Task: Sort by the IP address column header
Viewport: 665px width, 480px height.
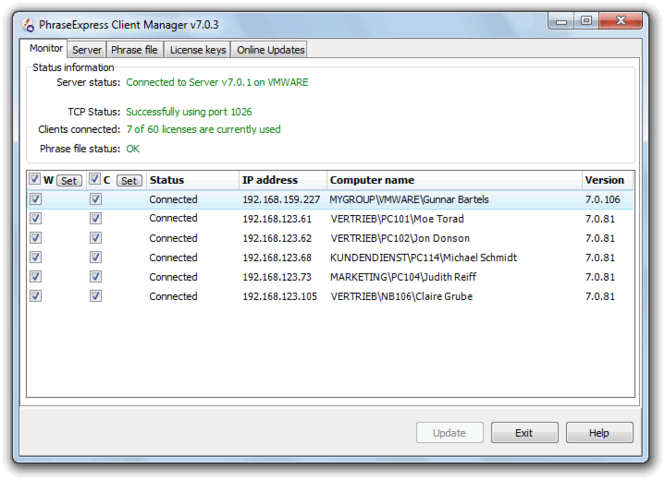Action: [x=283, y=180]
